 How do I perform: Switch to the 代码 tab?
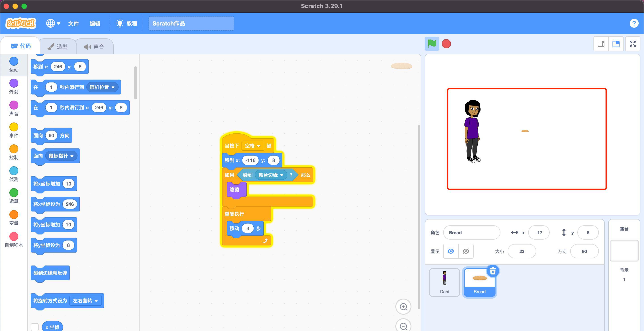point(21,46)
